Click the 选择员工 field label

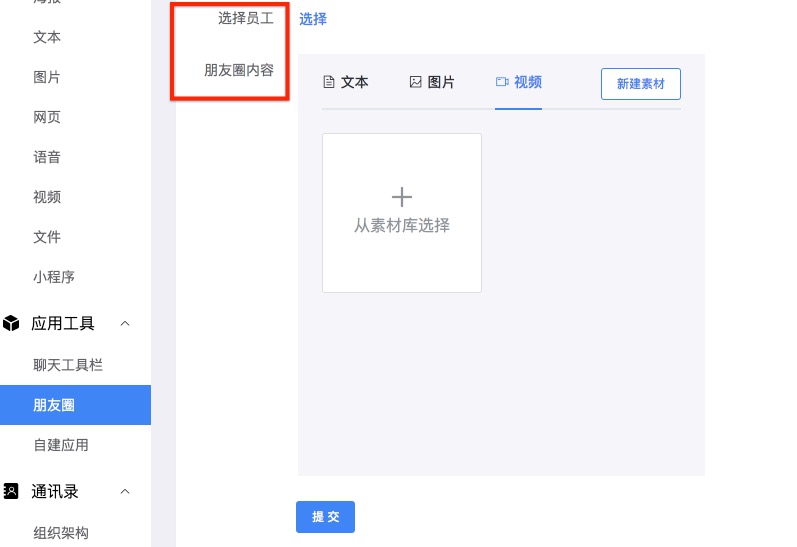tap(246, 18)
